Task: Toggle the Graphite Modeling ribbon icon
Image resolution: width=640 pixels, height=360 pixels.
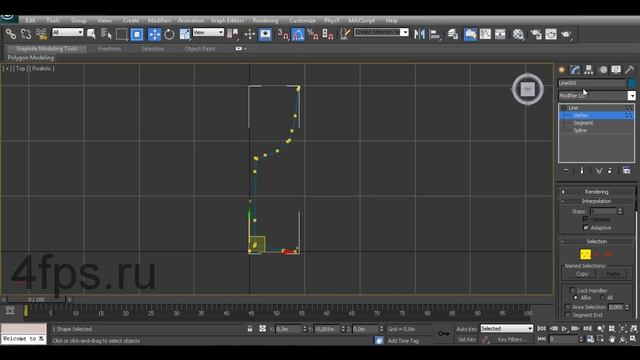Action: (x=470, y=34)
